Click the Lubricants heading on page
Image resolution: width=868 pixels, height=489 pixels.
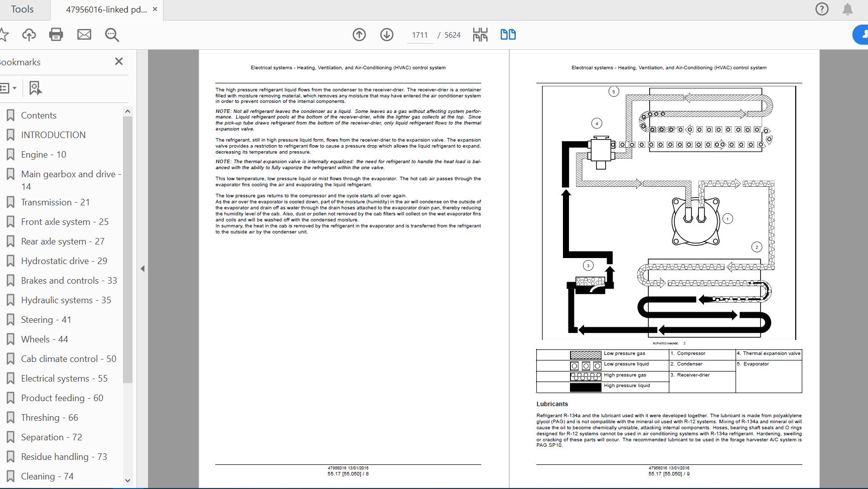[552, 404]
